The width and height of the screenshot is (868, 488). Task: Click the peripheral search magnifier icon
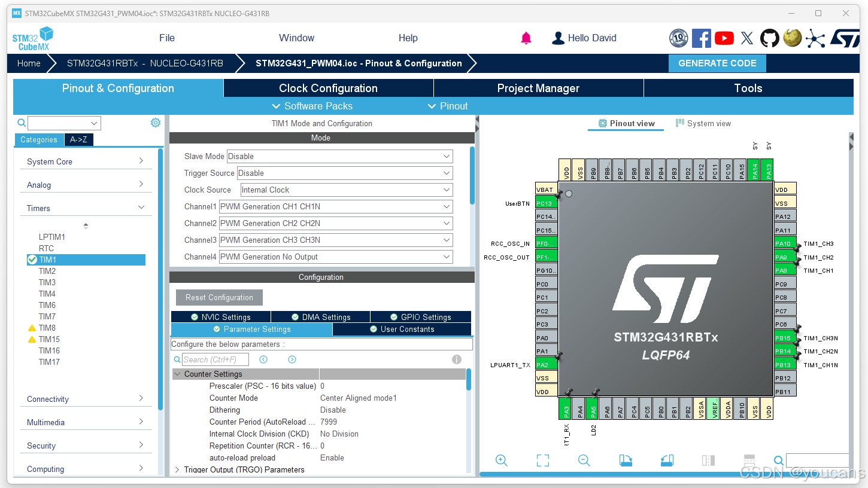[22, 123]
